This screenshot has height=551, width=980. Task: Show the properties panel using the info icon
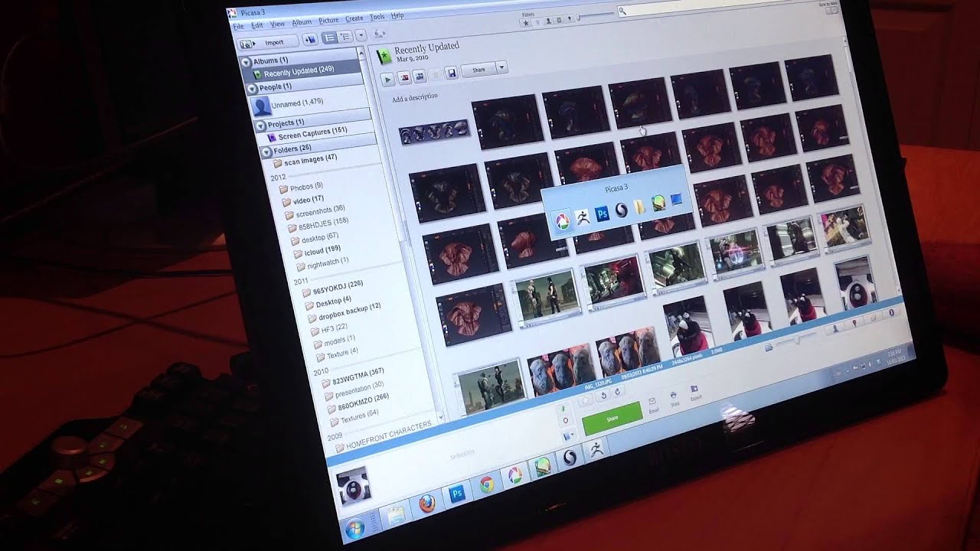[891, 312]
